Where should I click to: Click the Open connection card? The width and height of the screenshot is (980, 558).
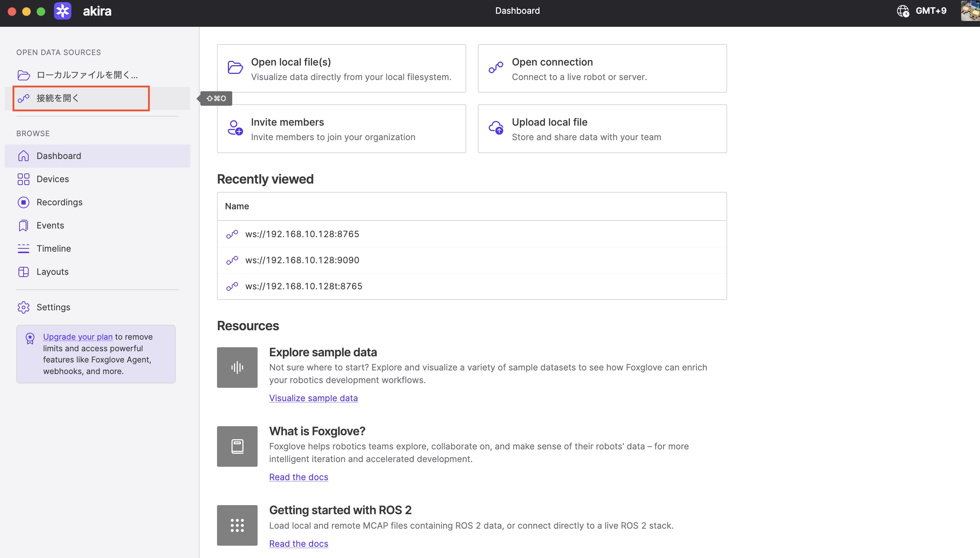(602, 68)
